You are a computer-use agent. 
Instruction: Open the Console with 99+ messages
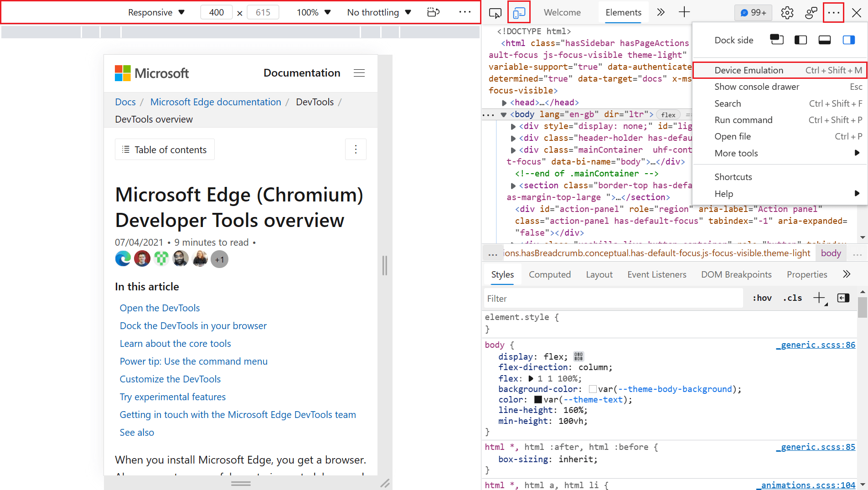coord(753,12)
